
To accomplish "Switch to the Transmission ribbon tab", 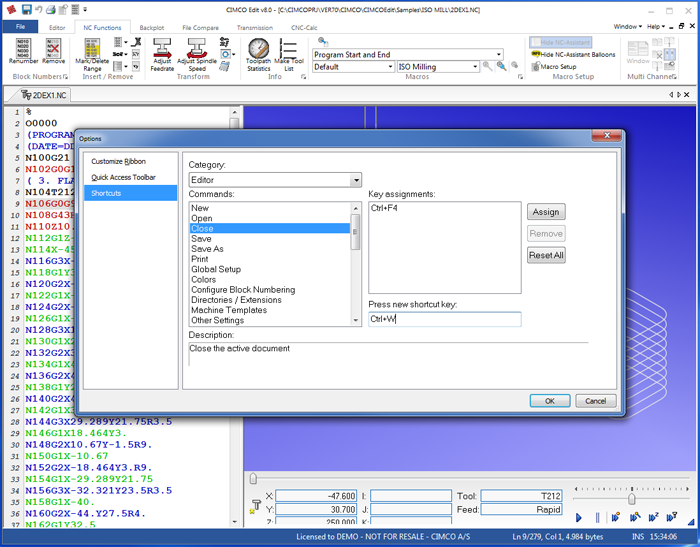I will coord(254,28).
